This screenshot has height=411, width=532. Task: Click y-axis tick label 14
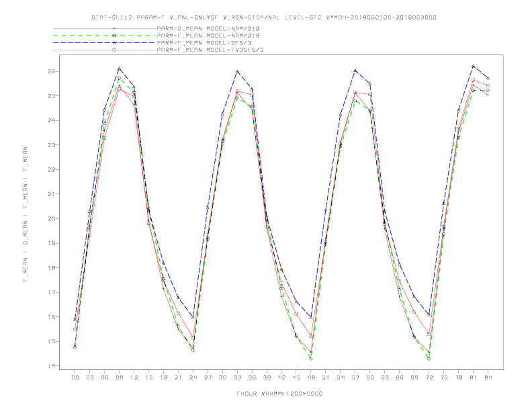[52, 366]
